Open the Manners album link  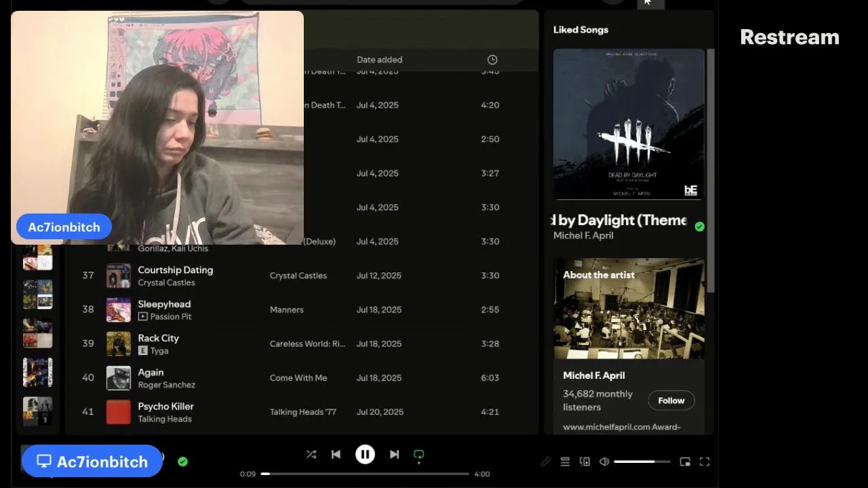pos(287,310)
